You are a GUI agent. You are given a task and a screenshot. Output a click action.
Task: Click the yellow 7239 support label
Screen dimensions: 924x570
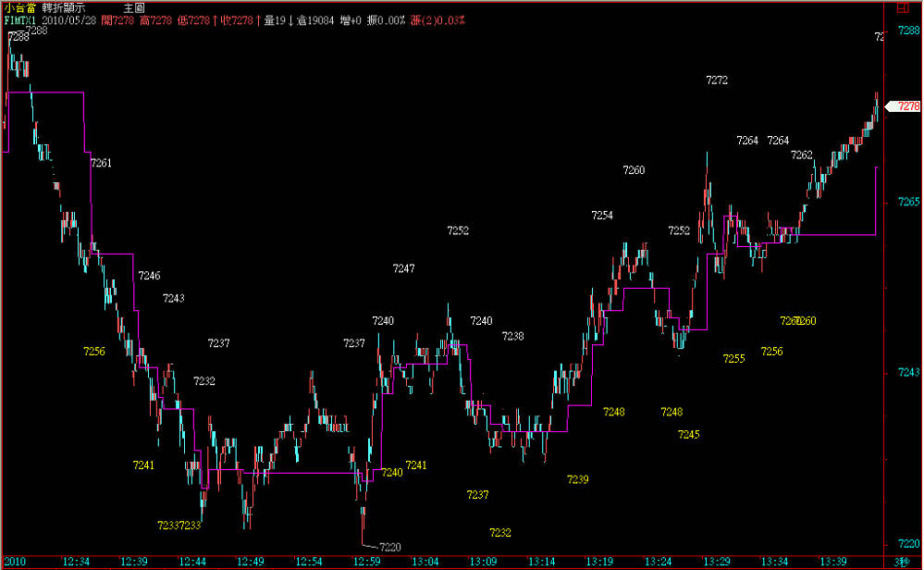(x=577, y=479)
